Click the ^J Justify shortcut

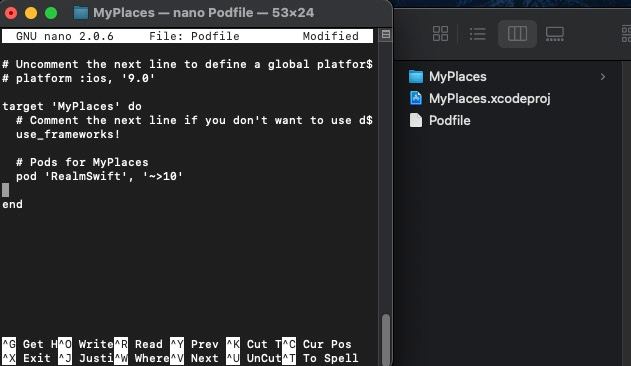(86, 358)
